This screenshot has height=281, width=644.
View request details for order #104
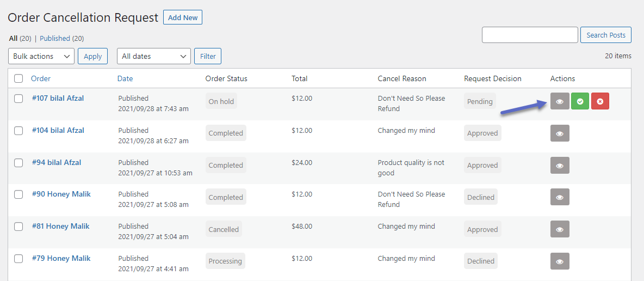(560, 133)
